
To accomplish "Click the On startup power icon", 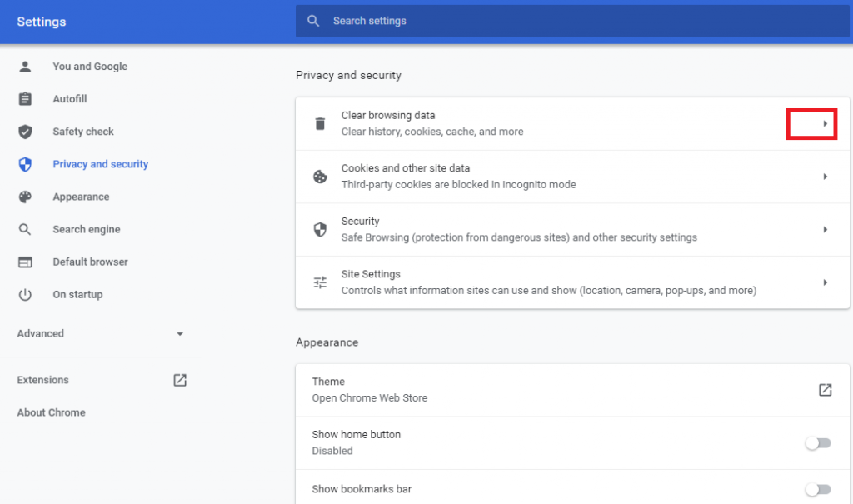I will pyautogui.click(x=25, y=295).
